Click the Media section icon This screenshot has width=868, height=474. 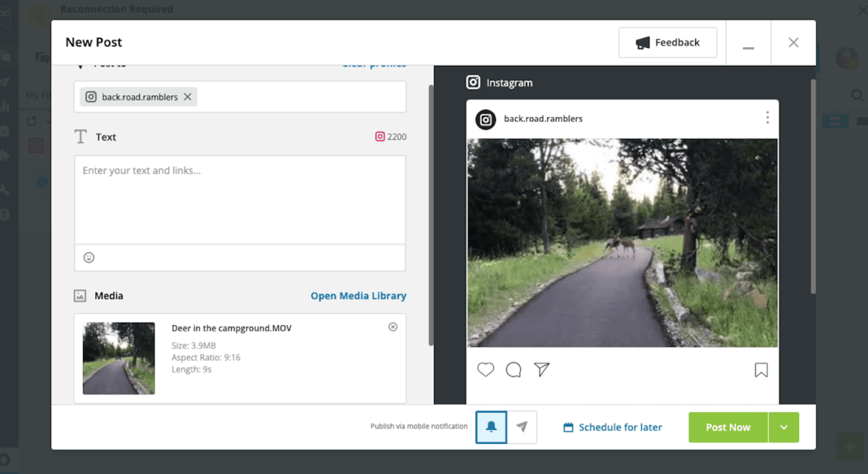(80, 296)
